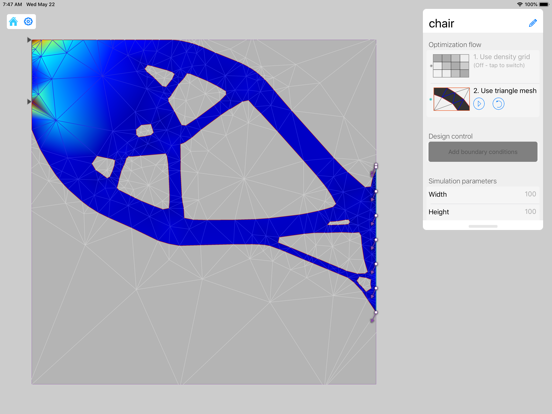Edit the chair project name with pencil
552x414 pixels.
pos(533,23)
